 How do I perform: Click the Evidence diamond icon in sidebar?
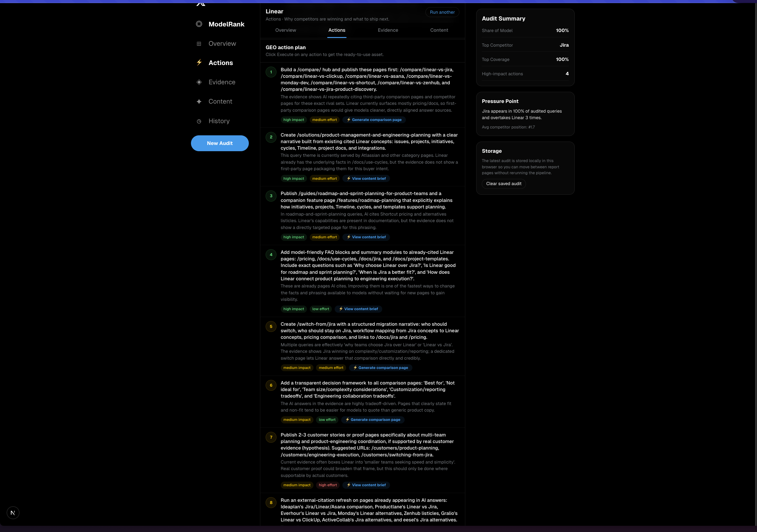pos(199,82)
